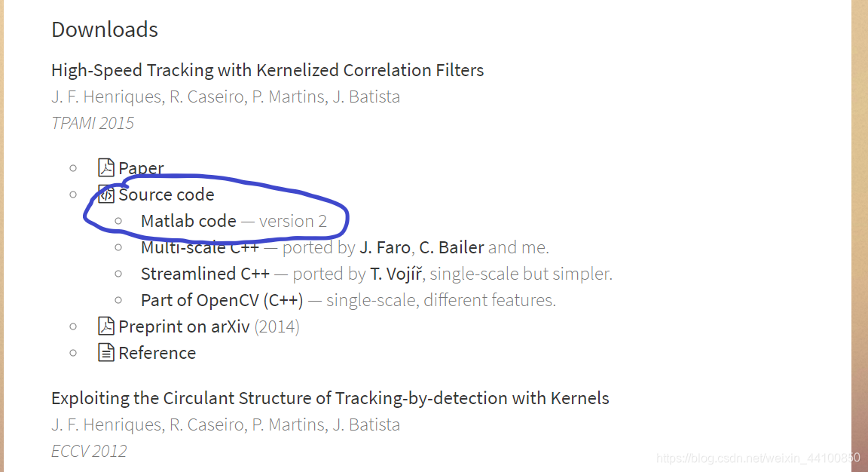Select the circled Matlab code link
The height and width of the screenshot is (472, 868).
click(x=184, y=220)
